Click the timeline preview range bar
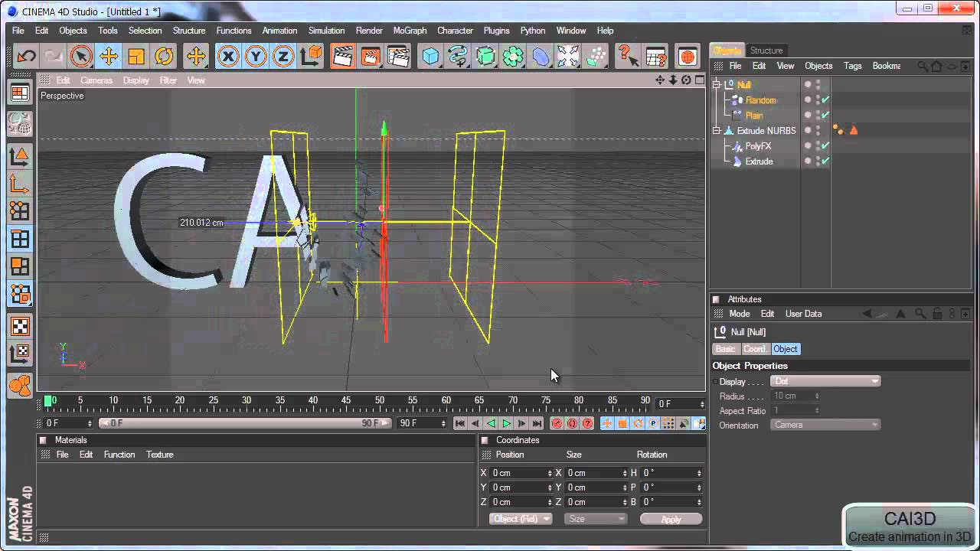Viewport: 980px width, 551px height. pos(245,423)
